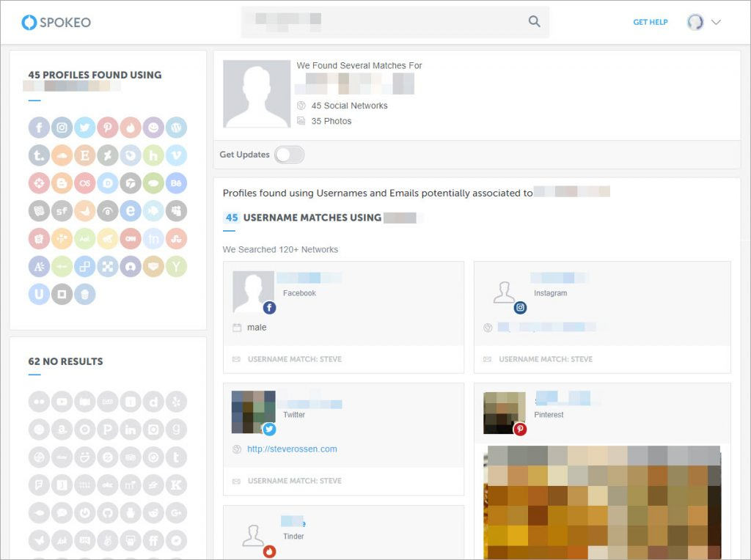Image resolution: width=751 pixels, height=560 pixels.
Task: Select Tinder flame icon in profiles found panel
Action: click(131, 128)
